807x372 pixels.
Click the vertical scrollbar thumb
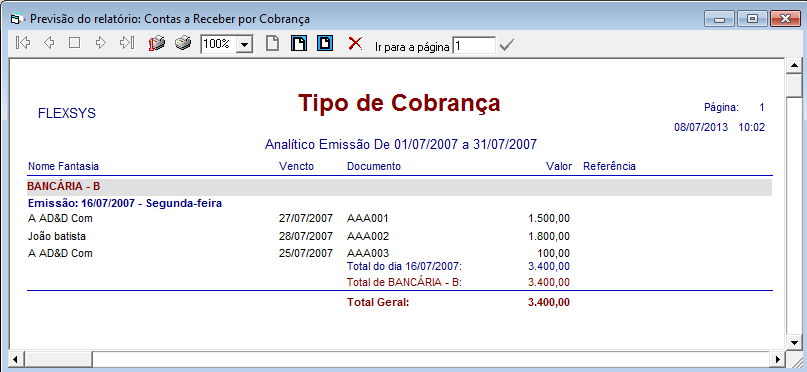(794, 85)
